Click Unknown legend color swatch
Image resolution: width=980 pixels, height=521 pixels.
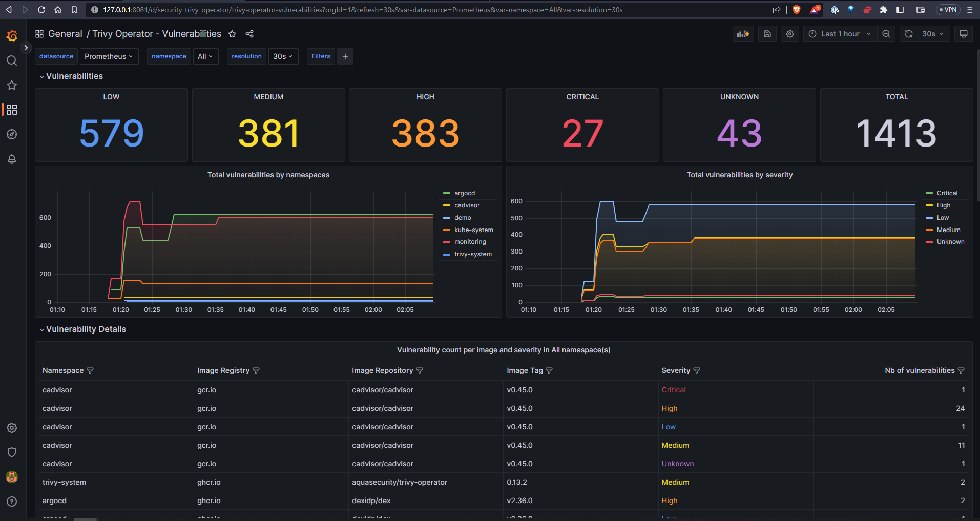[929, 242]
